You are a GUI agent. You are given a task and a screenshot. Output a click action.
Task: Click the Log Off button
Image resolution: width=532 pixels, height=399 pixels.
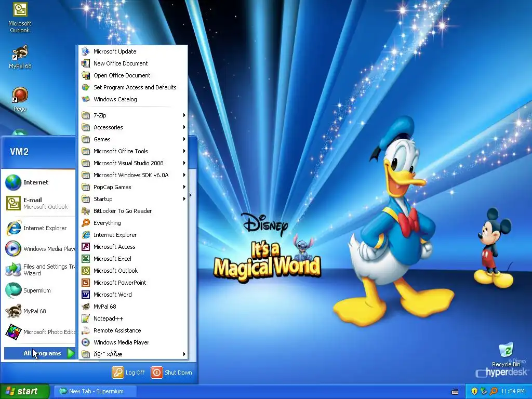129,372
